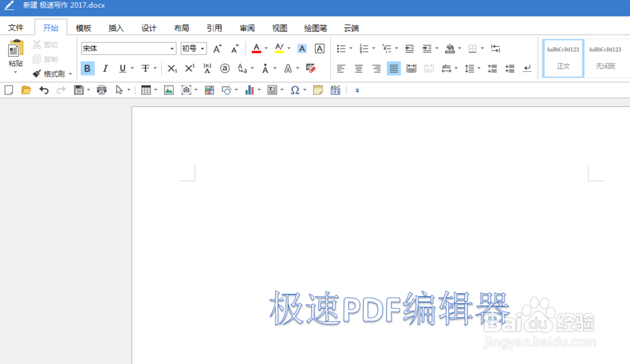Viewport: 630px width, 364px height.
Task: Open the 文件 menu
Action: click(16, 28)
